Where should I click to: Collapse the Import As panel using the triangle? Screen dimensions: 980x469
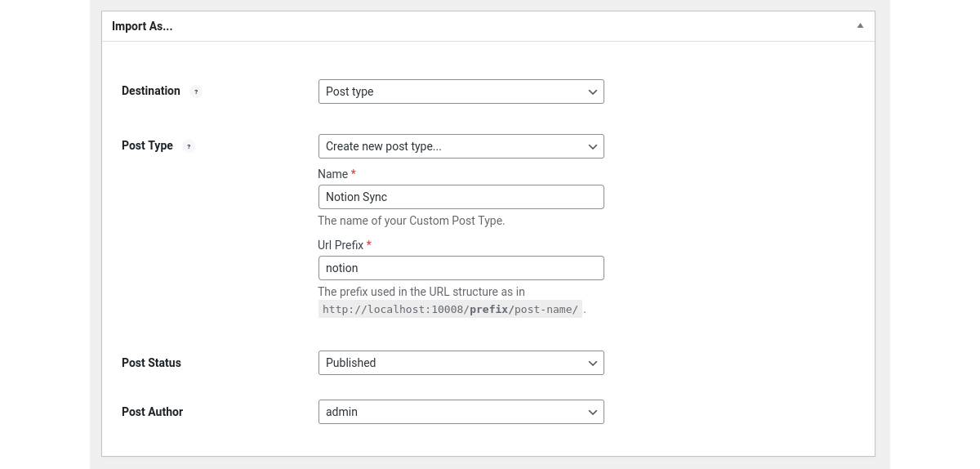tap(860, 25)
